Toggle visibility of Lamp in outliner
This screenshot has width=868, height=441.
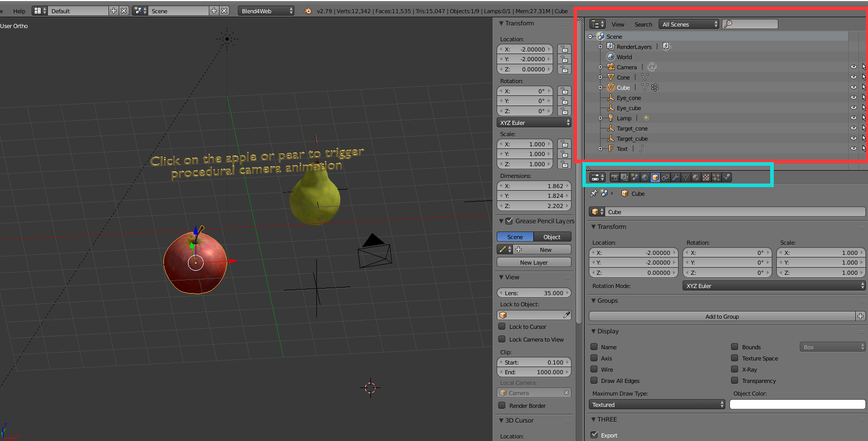pyautogui.click(x=853, y=118)
